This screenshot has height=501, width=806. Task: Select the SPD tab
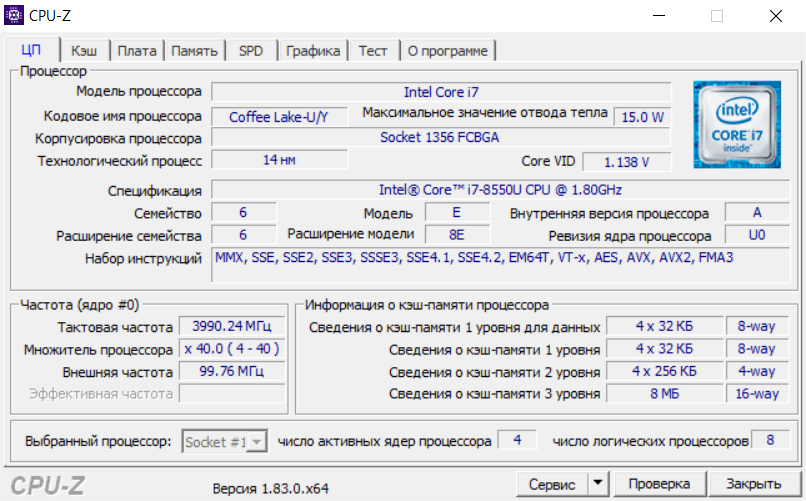pos(251,51)
